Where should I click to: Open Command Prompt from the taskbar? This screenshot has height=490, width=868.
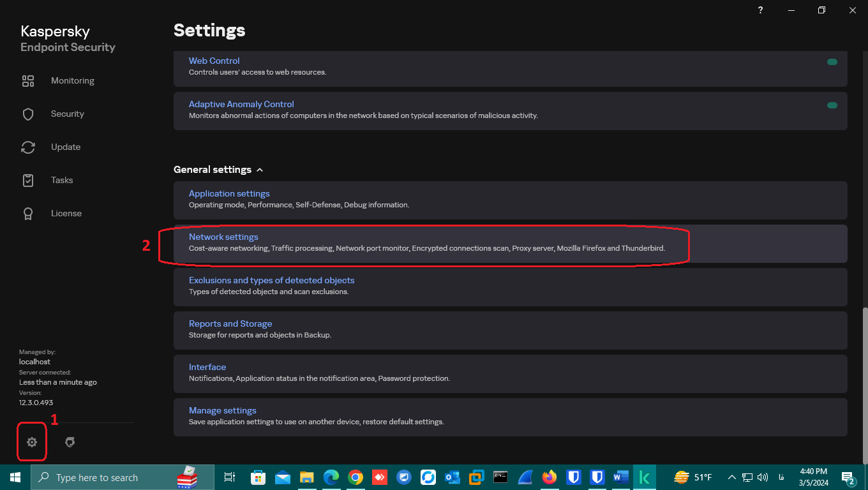click(x=500, y=477)
